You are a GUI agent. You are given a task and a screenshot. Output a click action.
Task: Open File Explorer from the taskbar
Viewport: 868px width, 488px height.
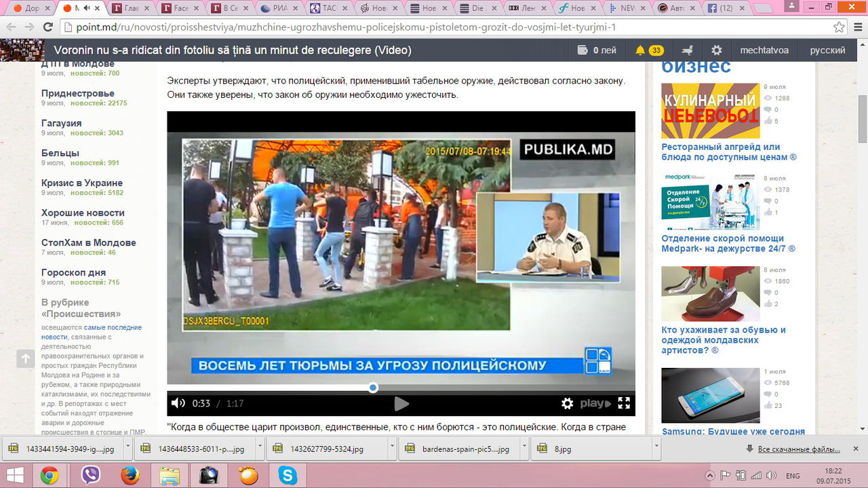tap(170, 476)
